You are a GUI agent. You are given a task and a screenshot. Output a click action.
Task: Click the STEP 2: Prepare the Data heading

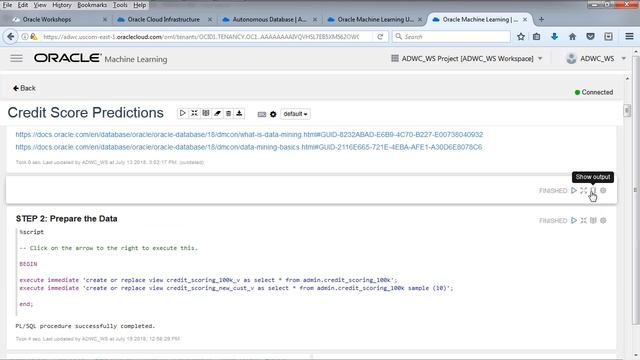[x=67, y=219]
